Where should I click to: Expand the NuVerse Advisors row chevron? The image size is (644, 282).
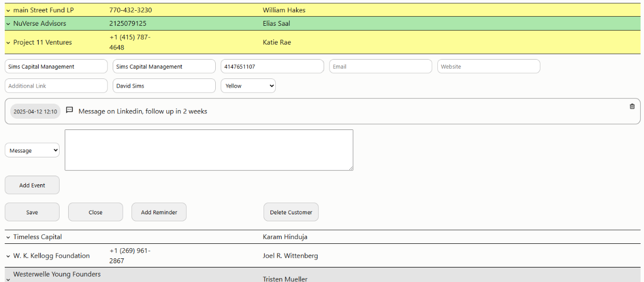pos(8,24)
